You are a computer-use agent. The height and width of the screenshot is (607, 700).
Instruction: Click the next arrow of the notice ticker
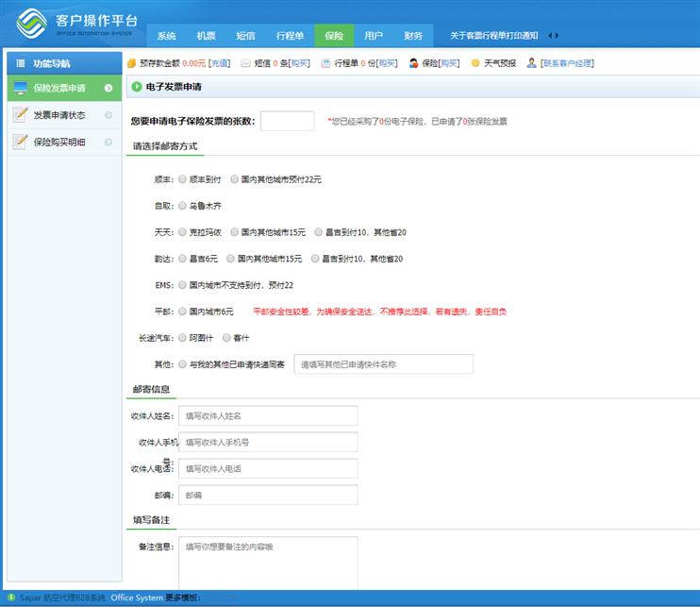pyautogui.click(x=557, y=36)
